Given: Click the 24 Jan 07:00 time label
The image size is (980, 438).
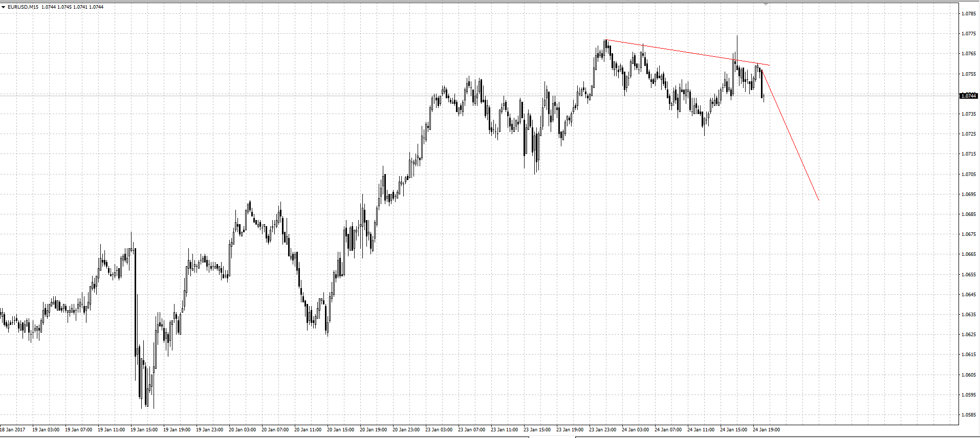Looking at the screenshot, I should pos(668,430).
